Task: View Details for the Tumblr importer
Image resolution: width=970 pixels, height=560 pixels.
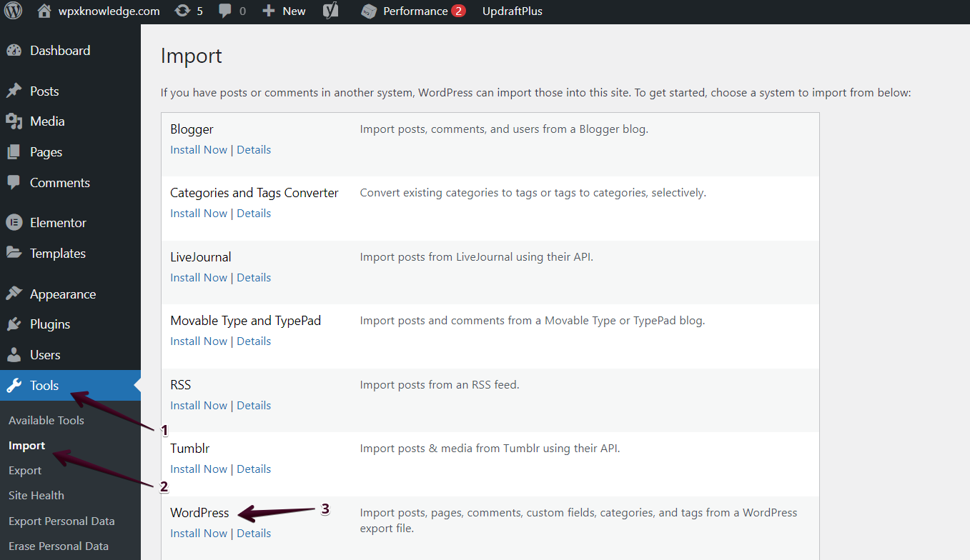Action: (254, 469)
